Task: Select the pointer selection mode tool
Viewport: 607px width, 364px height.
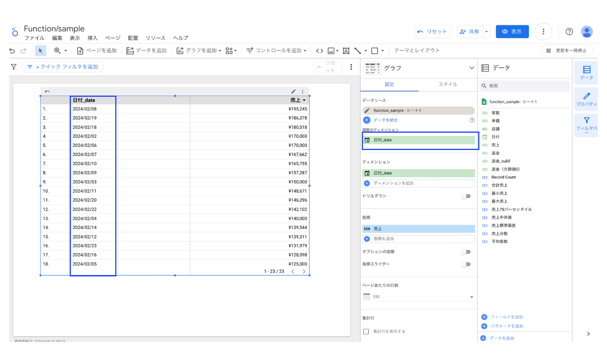Action: (40, 51)
